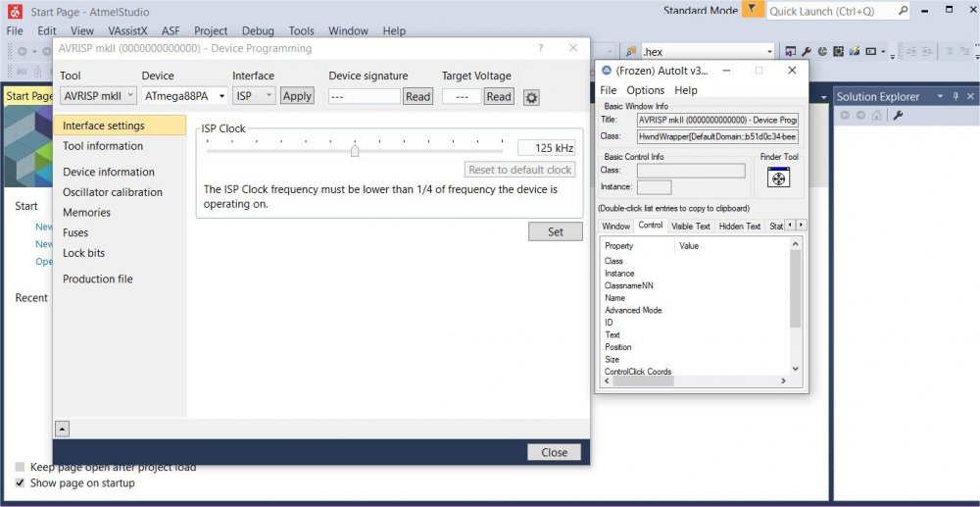The height and width of the screenshot is (507, 980).
Task: Select the Start Page tab
Action: (28, 96)
